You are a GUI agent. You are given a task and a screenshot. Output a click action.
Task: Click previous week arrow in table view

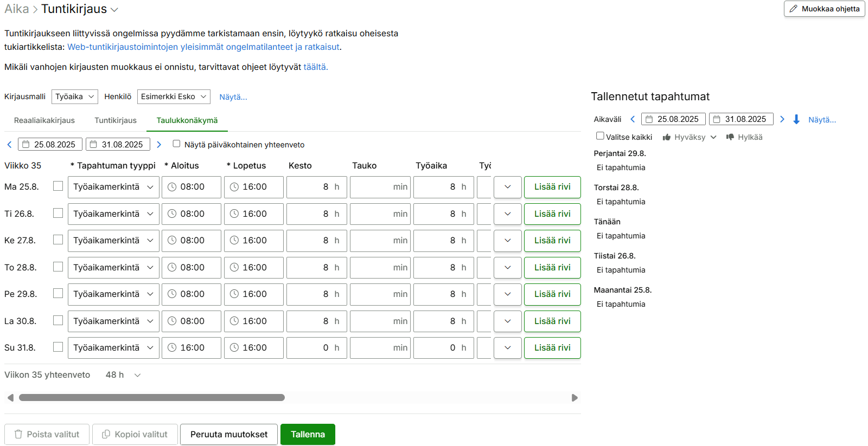tap(9, 145)
